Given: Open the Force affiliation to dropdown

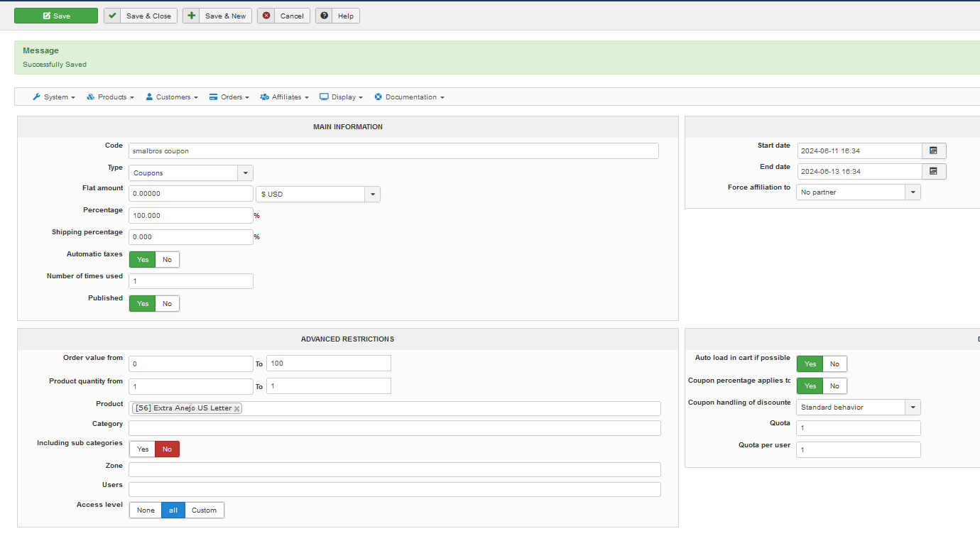Looking at the screenshot, I should 859,192.
